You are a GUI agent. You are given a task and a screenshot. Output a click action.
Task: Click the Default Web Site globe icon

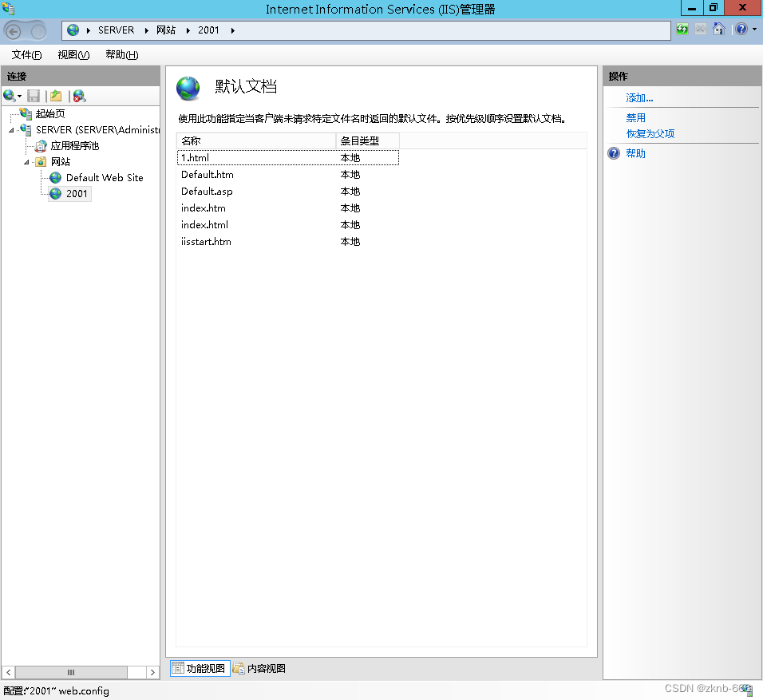click(x=56, y=178)
